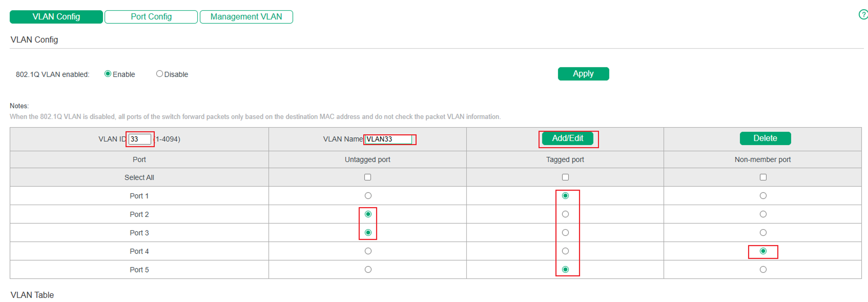
Task: Click the 'Port 1' row label
Action: pos(139,196)
